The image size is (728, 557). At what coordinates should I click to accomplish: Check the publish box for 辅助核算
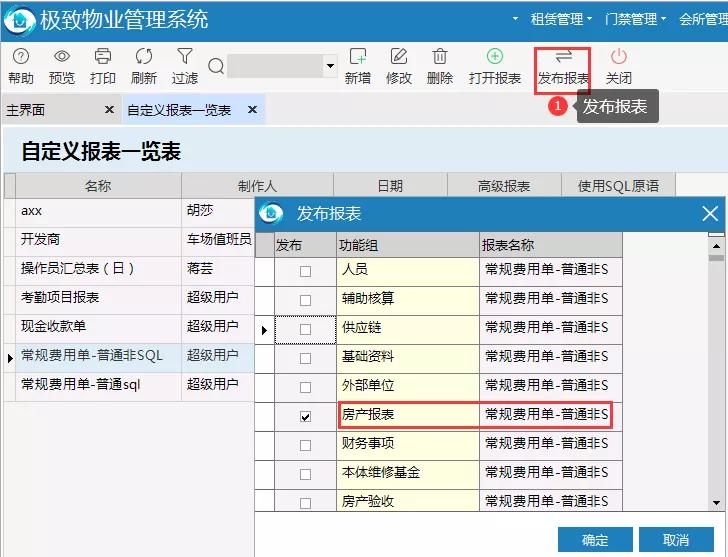(305, 300)
